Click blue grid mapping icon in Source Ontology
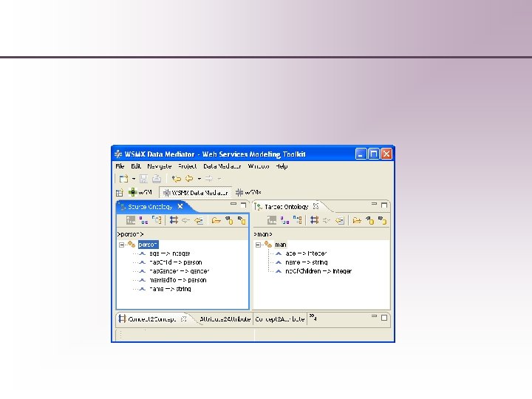The width and height of the screenshot is (532, 399). [x=174, y=220]
